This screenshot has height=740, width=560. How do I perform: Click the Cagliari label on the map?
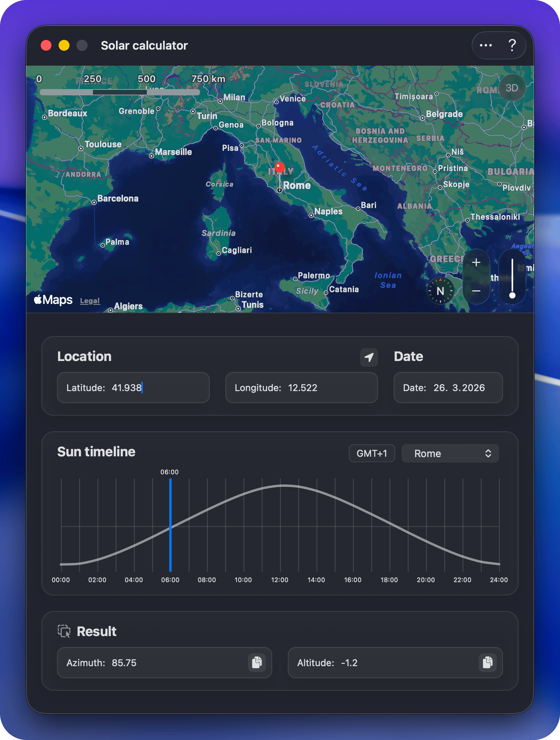[x=237, y=250]
